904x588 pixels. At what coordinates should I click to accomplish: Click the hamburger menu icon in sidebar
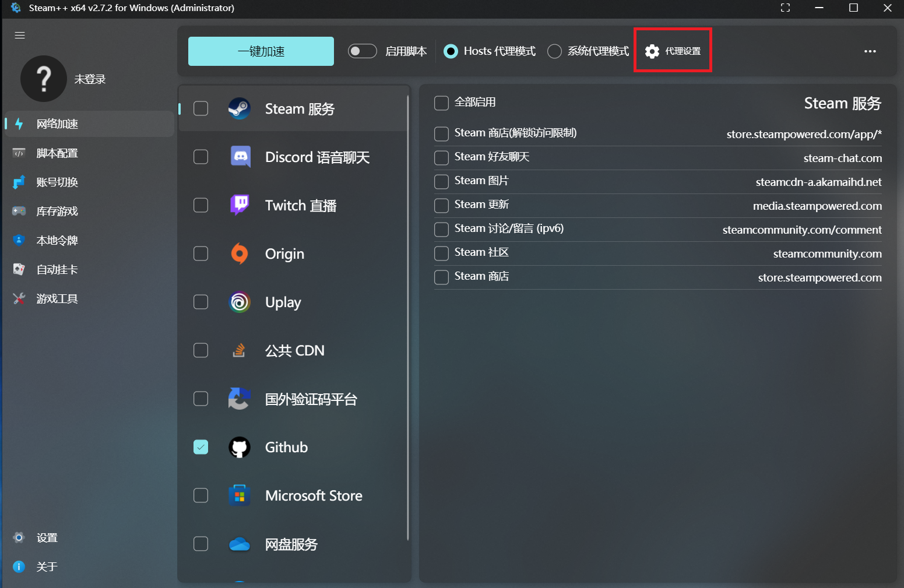coord(20,36)
